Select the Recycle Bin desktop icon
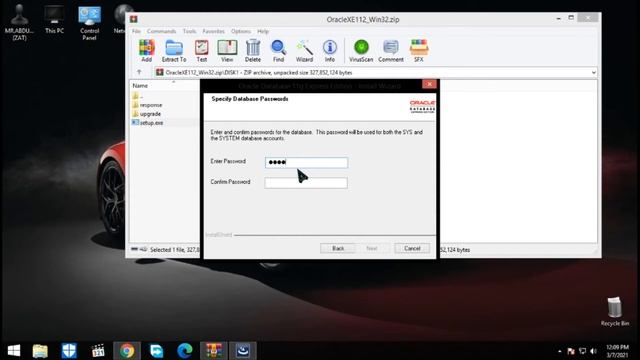The height and width of the screenshot is (360, 640). pos(614,312)
